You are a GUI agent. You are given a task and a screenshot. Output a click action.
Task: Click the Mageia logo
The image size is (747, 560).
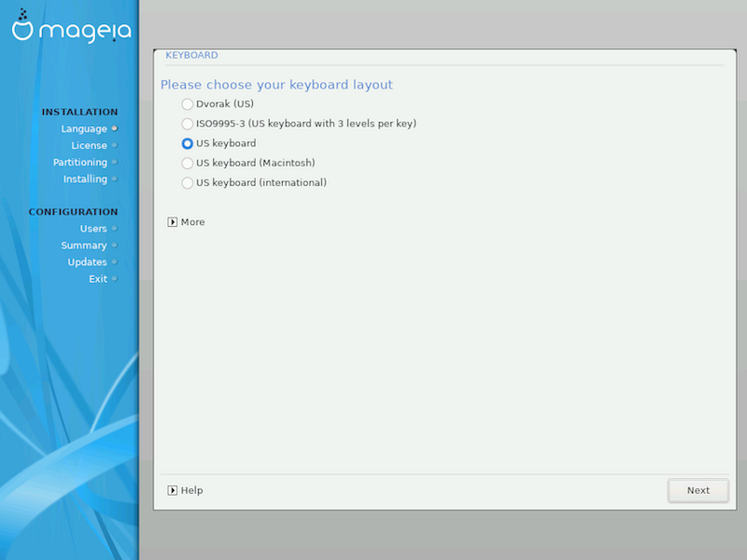72,27
